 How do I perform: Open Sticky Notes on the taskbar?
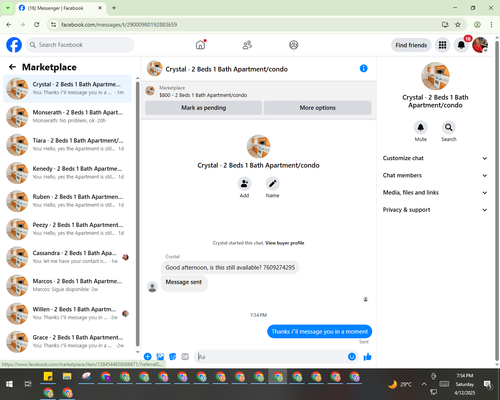pos(48,377)
